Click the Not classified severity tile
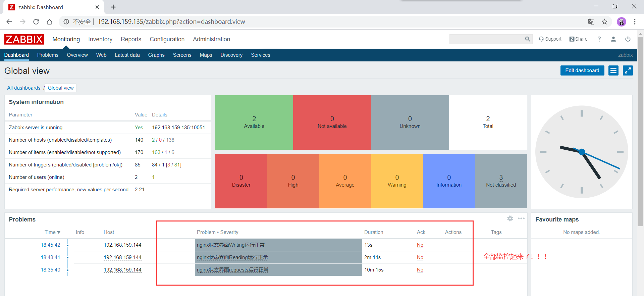Viewport: 644px width, 296px height. 501,181
